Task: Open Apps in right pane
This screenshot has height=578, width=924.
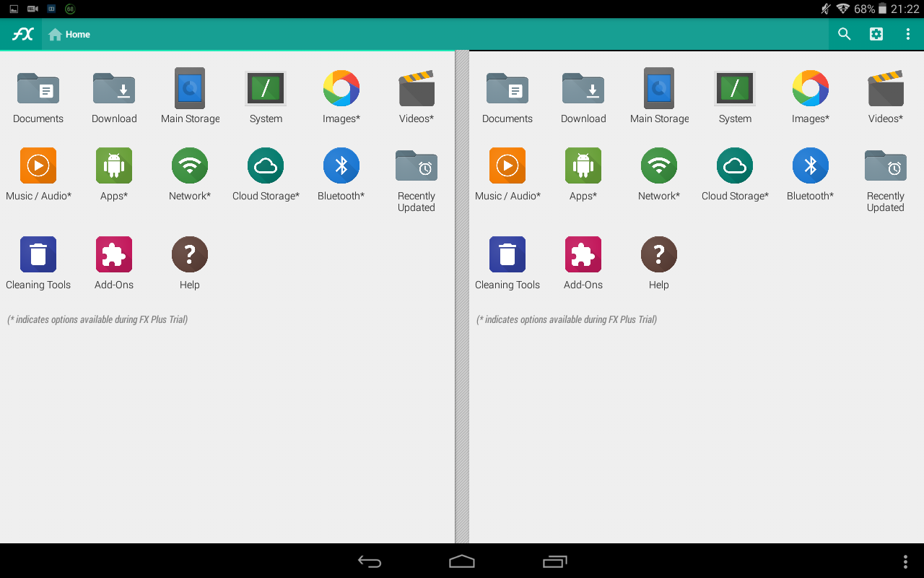Action: pos(583,175)
